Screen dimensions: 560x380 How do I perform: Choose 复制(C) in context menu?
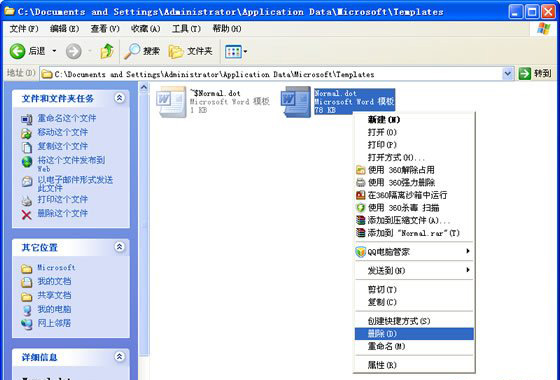(x=414, y=302)
